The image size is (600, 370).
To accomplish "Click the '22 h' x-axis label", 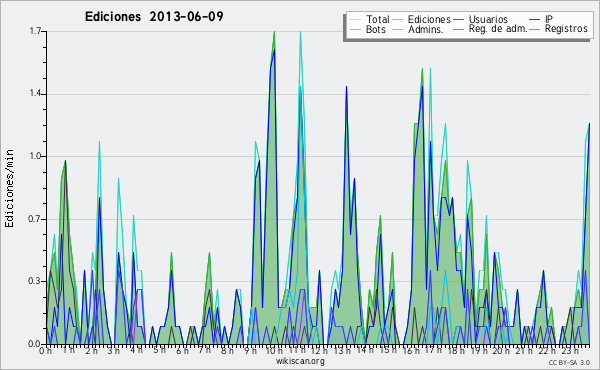I will [x=546, y=351].
